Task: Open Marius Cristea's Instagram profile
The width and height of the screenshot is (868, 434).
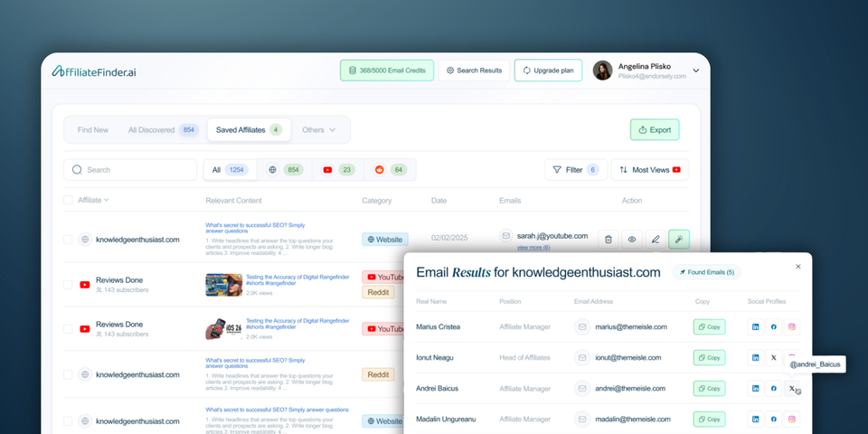Action: (792, 327)
